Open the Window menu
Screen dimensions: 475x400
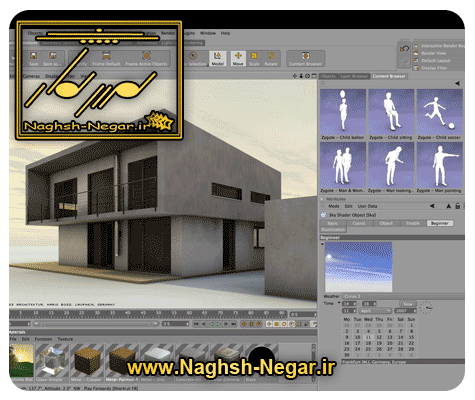point(208,33)
